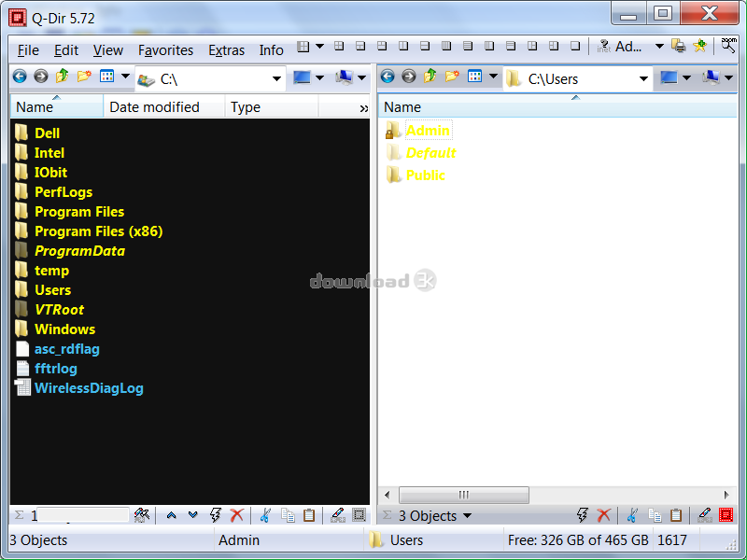This screenshot has height=560, width=747.
Task: Click the Up folder icon in right pane
Action: (x=430, y=77)
